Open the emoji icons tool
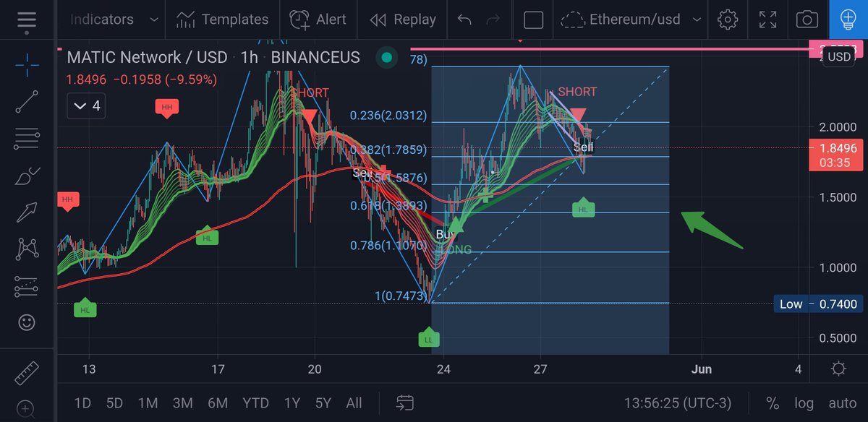This screenshot has height=422, width=868. coord(27,323)
